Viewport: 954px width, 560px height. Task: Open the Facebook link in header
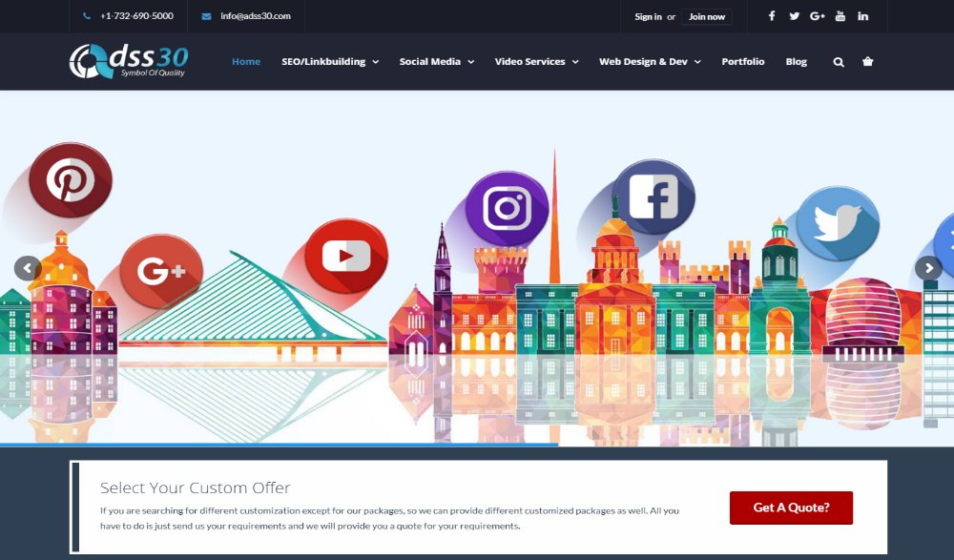click(772, 16)
